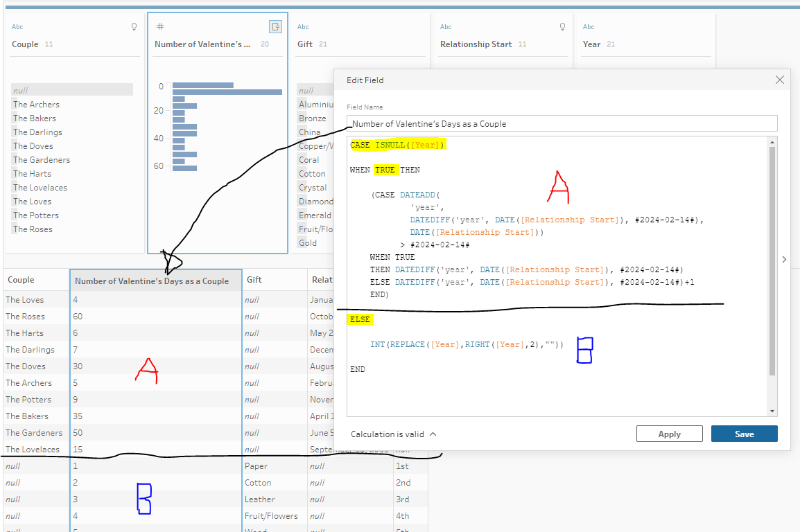Click the Abc data type icon on Gift card
800x532 pixels.
pos(303,27)
